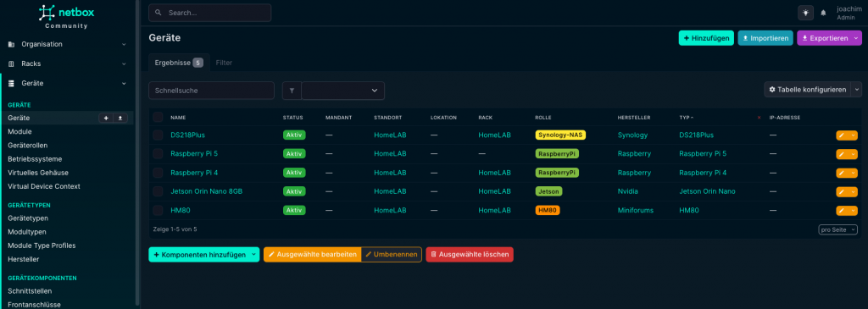Image resolution: width=868 pixels, height=309 pixels.
Task: Remove the Typ column sort via the red x
Action: click(759, 118)
